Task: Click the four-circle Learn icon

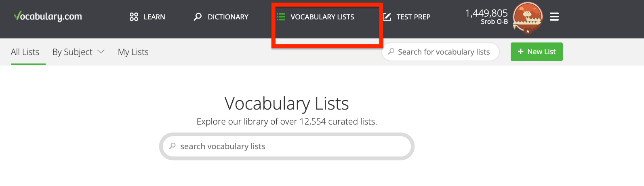Action: pos(134,17)
